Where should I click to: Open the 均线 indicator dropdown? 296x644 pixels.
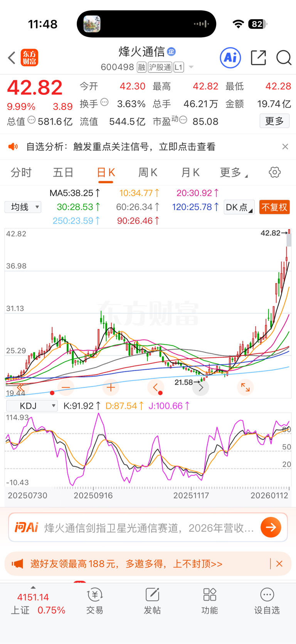(x=23, y=207)
